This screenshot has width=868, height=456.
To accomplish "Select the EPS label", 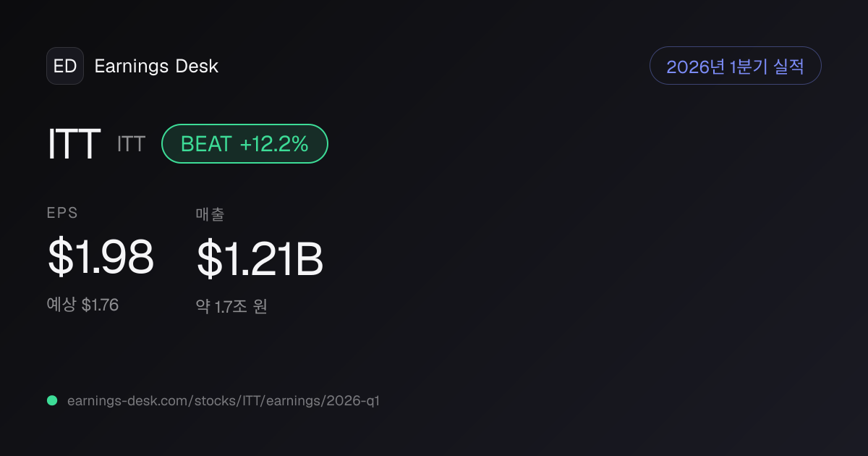I will point(62,213).
